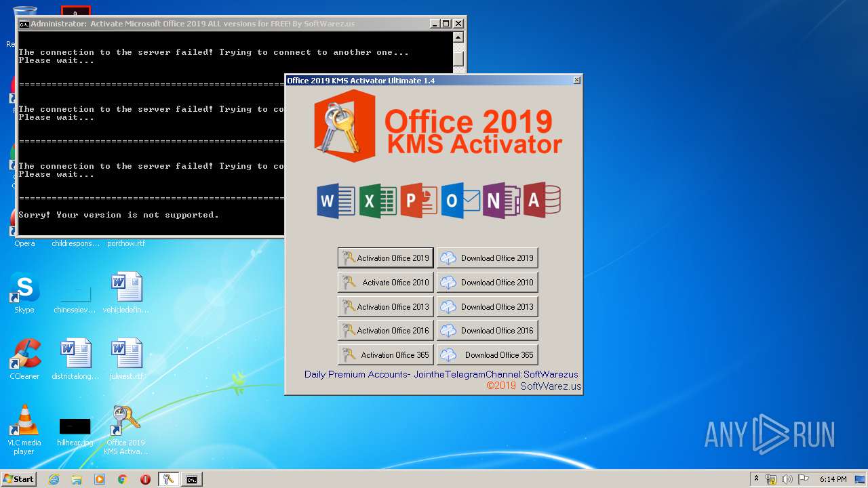
Task: Close the Office 2019 KMS Activator window
Action: pyautogui.click(x=576, y=80)
